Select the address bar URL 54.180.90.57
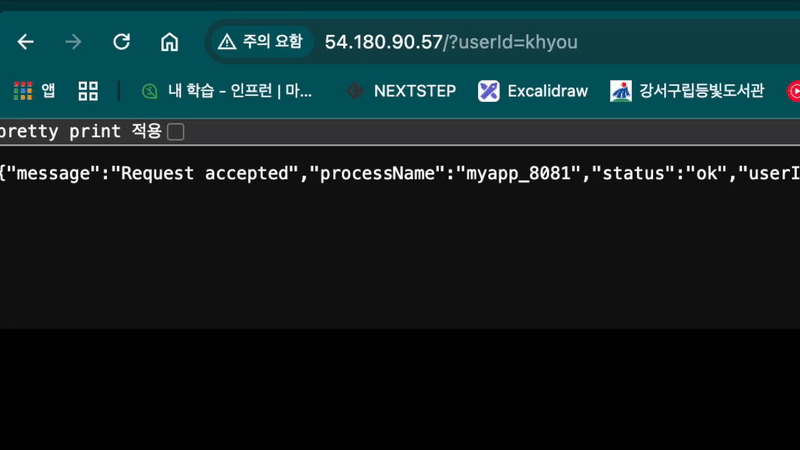 [384, 42]
